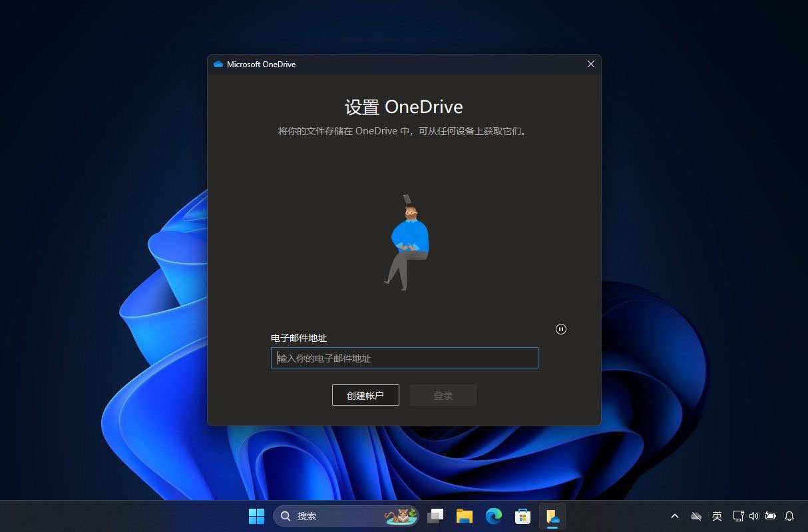The image size is (808, 532).
Task: Open Microsoft Store from the taskbar
Action: (522, 516)
